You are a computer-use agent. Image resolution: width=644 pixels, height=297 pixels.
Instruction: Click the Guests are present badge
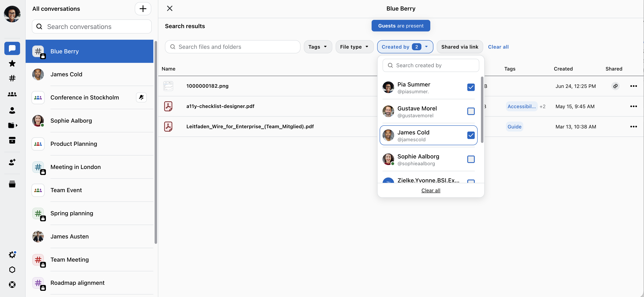click(x=401, y=26)
